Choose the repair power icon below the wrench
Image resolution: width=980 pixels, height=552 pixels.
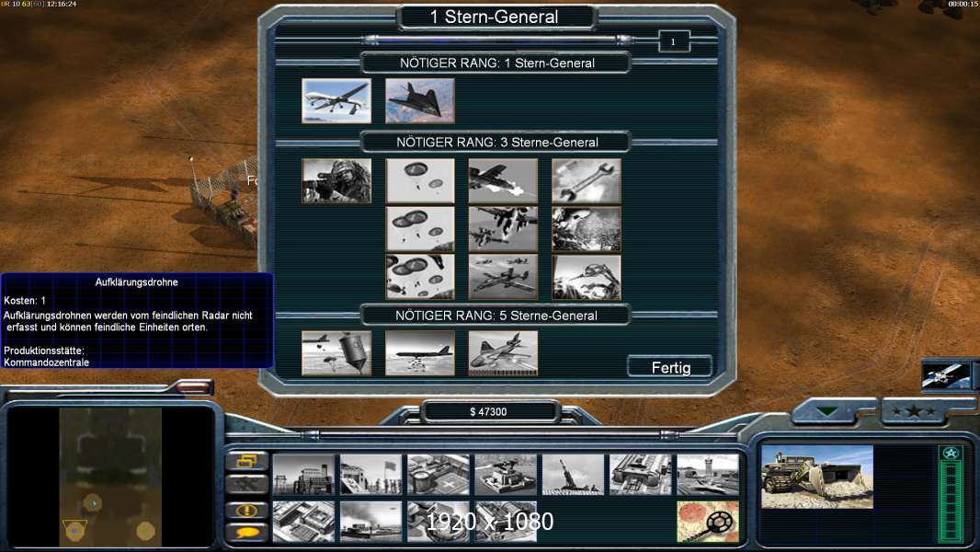point(587,229)
